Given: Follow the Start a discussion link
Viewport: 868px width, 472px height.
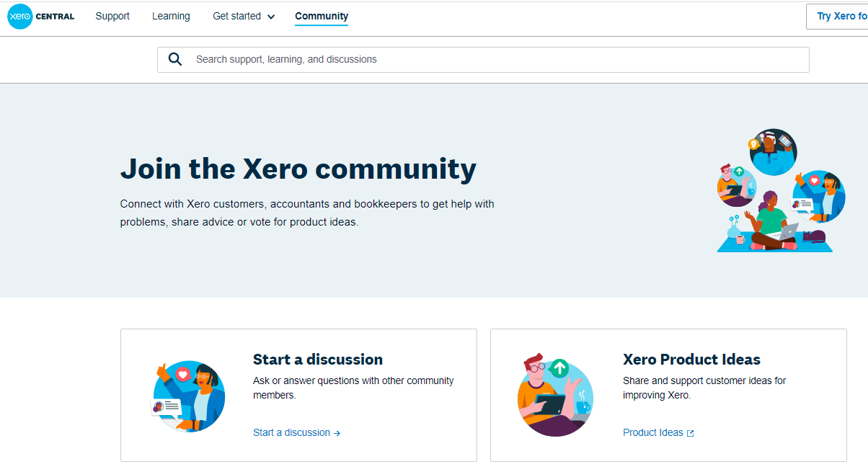Looking at the screenshot, I should click(291, 432).
